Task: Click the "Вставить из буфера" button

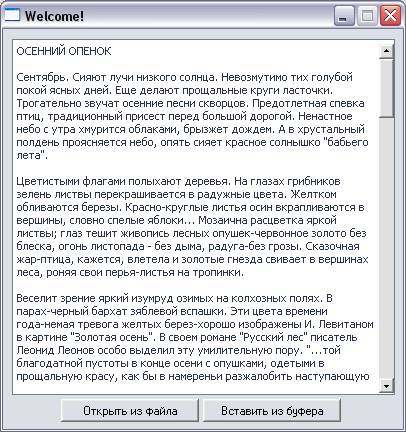Action: 272,411
